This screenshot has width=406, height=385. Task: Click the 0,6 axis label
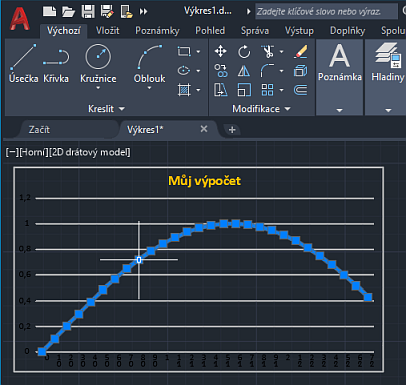25,274
